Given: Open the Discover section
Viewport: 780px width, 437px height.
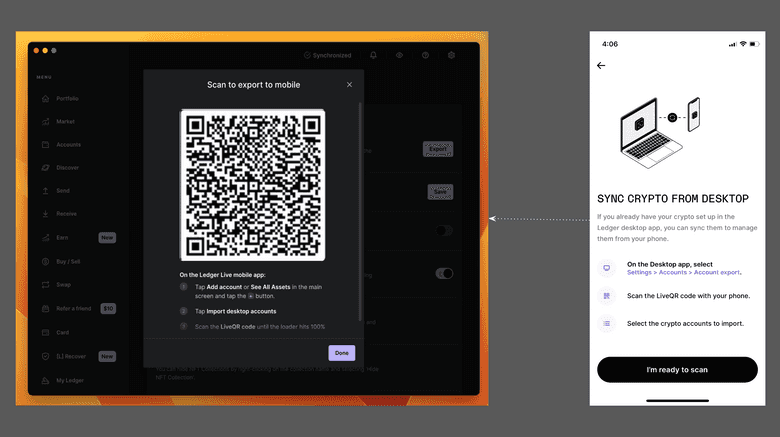Looking at the screenshot, I should pos(67,167).
